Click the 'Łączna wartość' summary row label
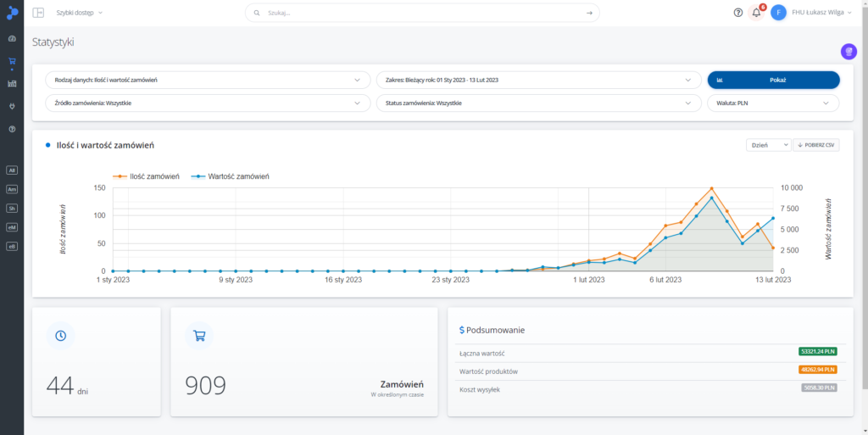The height and width of the screenshot is (435, 868). coord(482,353)
